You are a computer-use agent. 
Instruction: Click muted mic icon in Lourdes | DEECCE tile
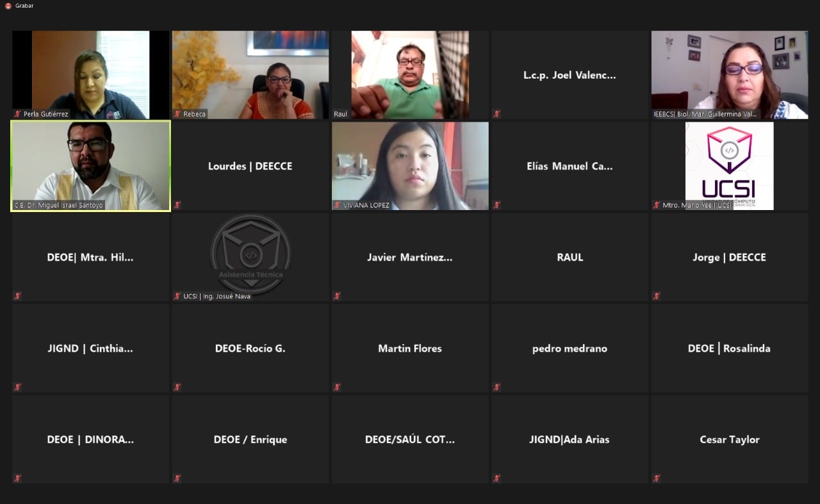point(177,205)
